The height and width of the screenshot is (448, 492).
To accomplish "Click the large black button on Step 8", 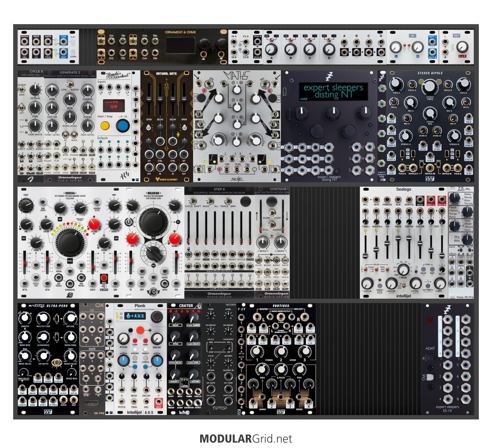I will click(x=245, y=202).
